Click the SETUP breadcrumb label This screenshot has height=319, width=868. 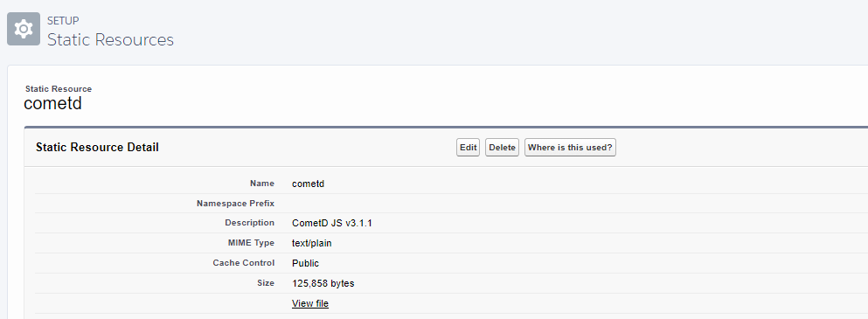[x=63, y=20]
